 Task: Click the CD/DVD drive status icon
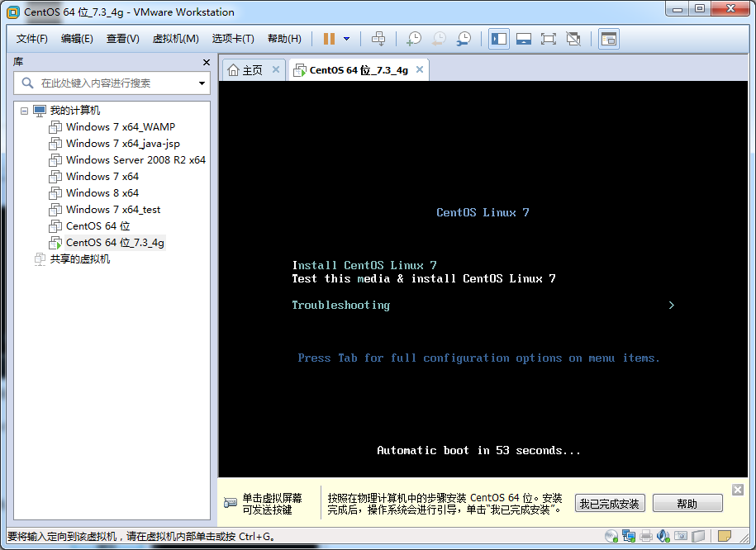(611, 535)
